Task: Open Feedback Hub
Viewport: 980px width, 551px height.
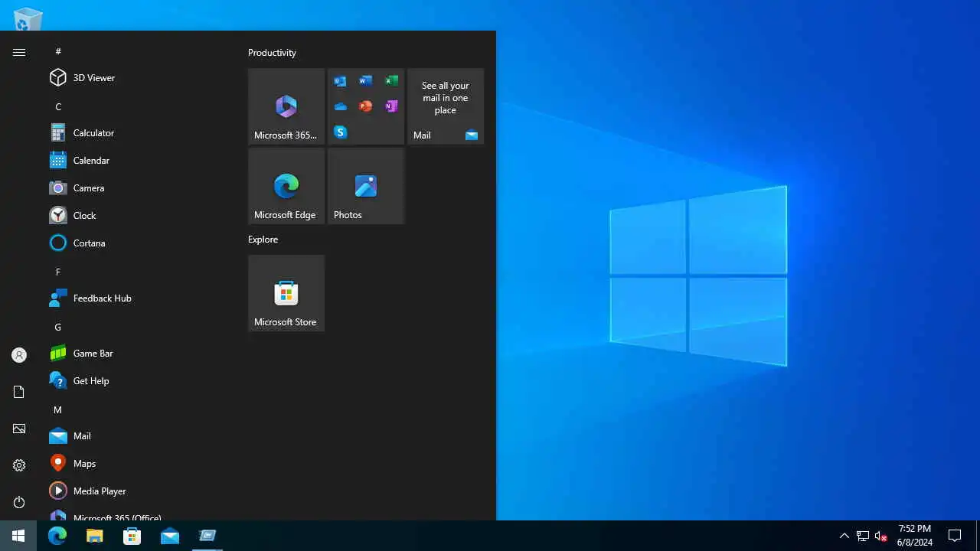Action: point(139,298)
